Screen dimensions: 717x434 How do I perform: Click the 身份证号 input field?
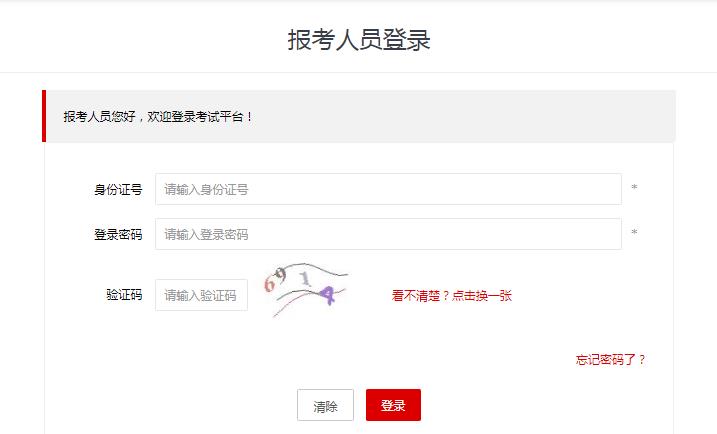tap(388, 189)
